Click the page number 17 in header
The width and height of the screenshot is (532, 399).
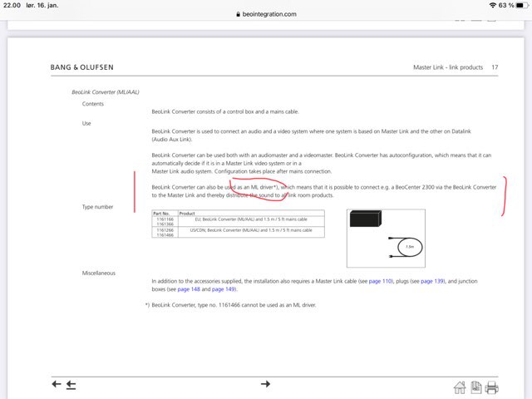(x=495, y=67)
